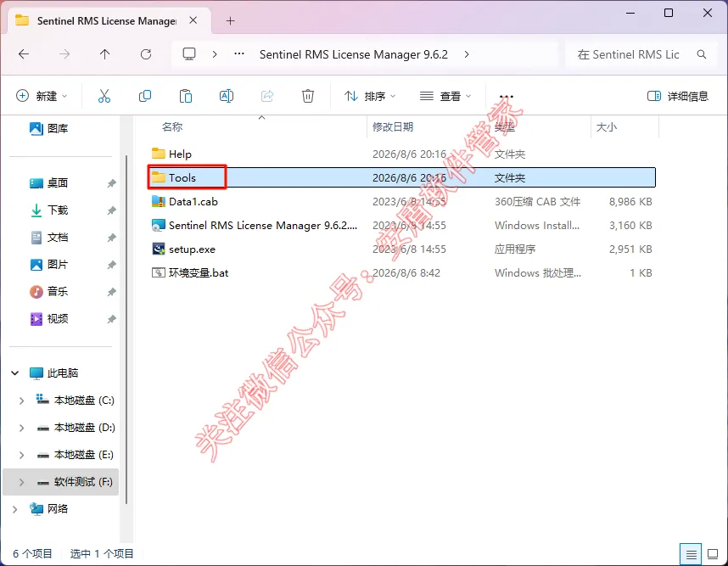Sort by 修改日期 column header

click(393, 126)
